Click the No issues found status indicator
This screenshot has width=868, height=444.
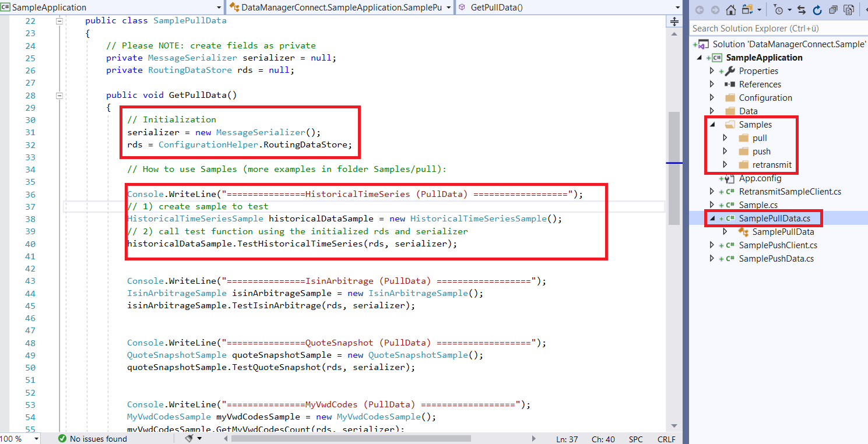[x=92, y=439]
